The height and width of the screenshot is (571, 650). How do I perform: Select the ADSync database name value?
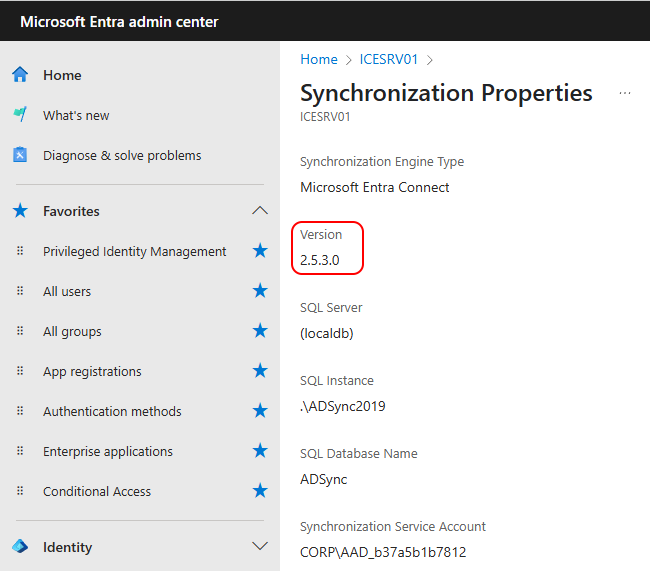pyautogui.click(x=324, y=479)
